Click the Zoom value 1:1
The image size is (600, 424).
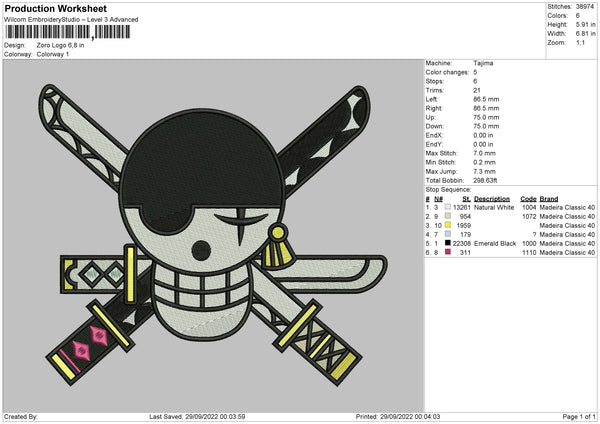click(x=580, y=42)
